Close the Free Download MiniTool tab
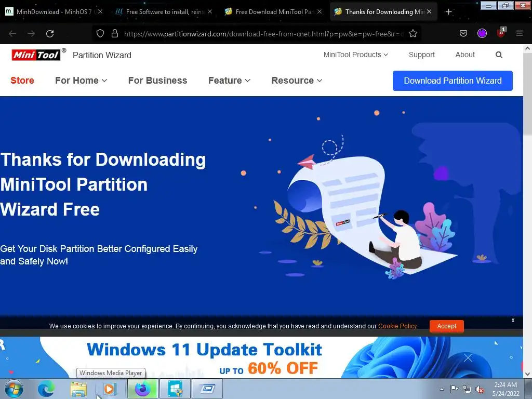Image resolution: width=532 pixels, height=399 pixels. (320, 11)
